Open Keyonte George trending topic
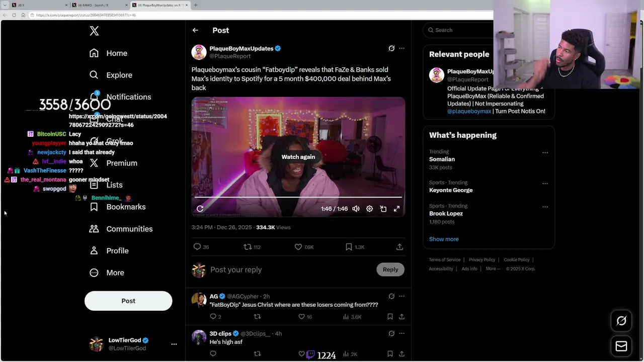This screenshot has width=644, height=362. pos(451,190)
